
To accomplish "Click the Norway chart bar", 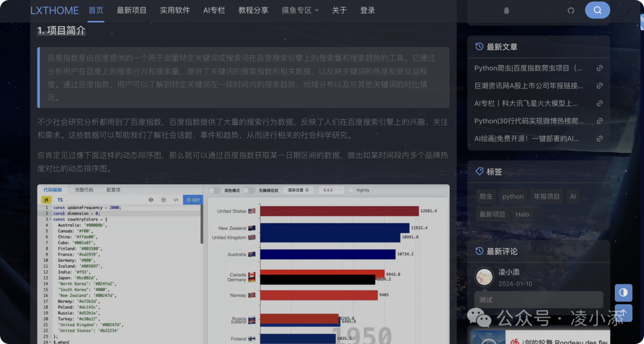I will (x=318, y=295).
